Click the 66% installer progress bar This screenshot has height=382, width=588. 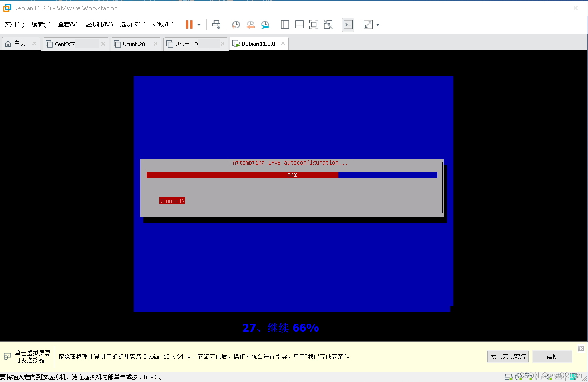click(x=292, y=175)
